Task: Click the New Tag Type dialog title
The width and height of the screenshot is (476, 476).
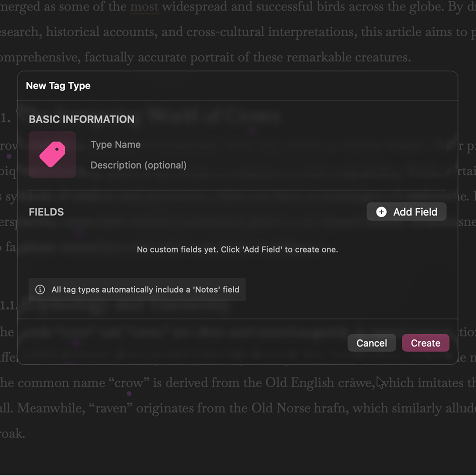Action: click(58, 86)
